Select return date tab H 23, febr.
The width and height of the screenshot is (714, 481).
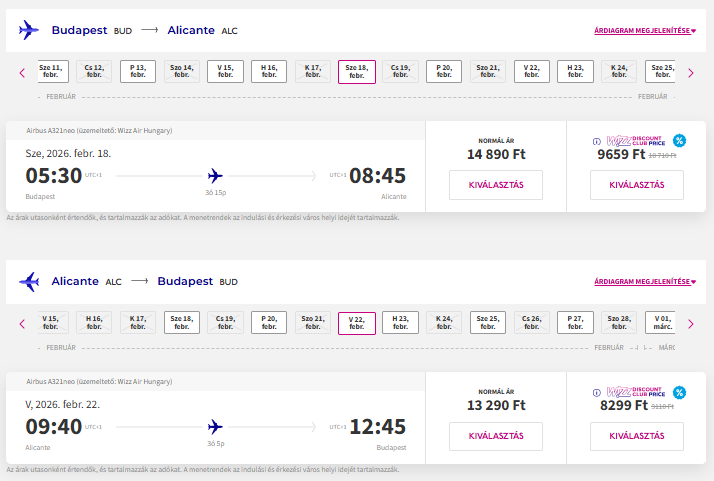pos(400,323)
